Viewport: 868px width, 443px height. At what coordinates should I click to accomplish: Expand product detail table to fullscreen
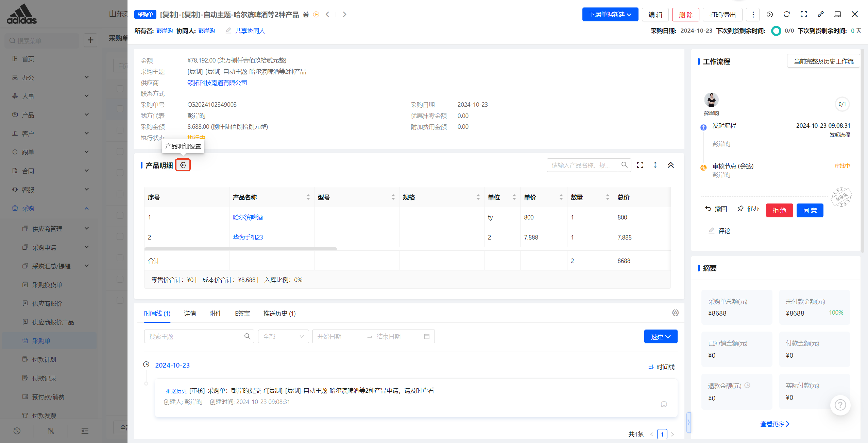640,165
